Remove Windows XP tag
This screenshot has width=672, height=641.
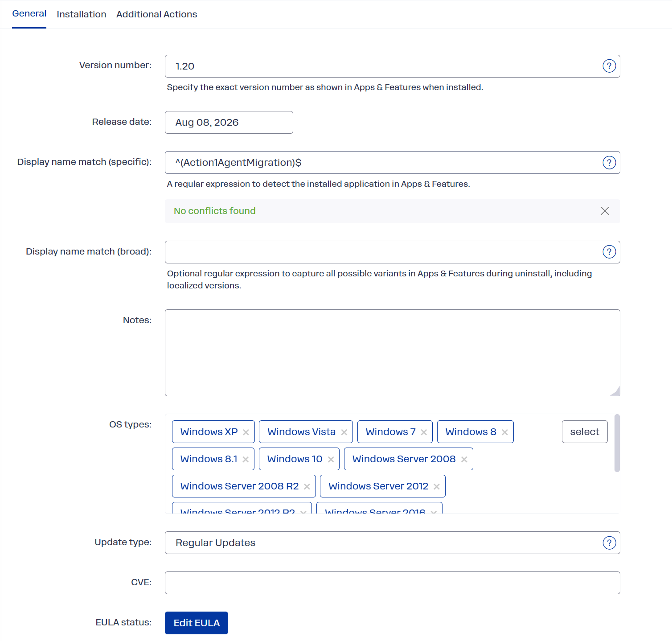(x=246, y=432)
